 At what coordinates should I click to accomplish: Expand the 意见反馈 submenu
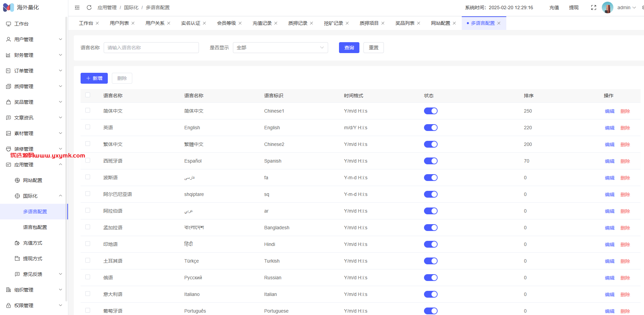tap(34, 274)
